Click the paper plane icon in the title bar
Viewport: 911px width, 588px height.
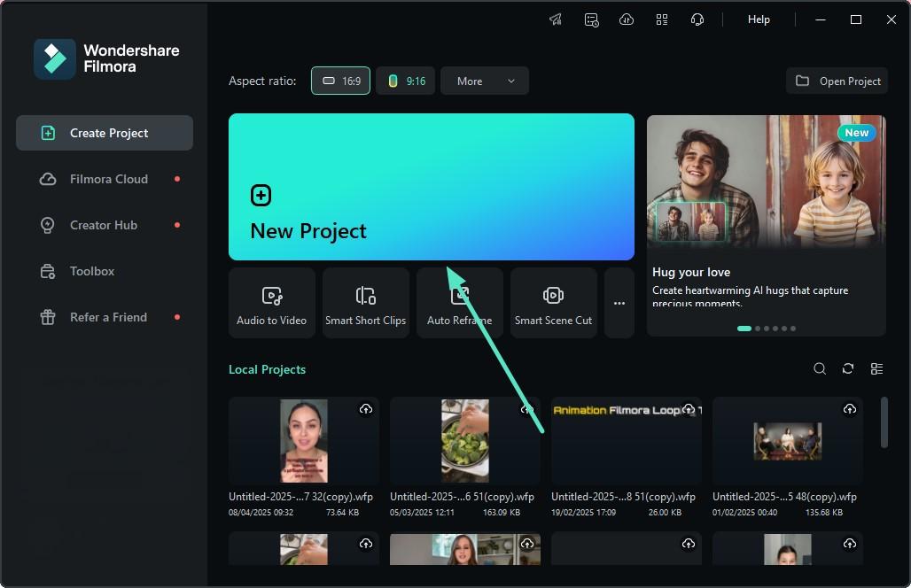[x=556, y=19]
